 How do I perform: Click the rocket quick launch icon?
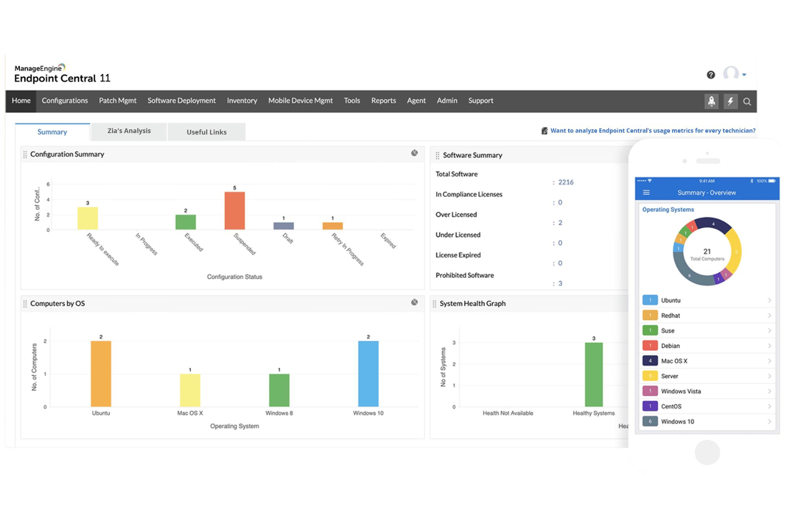coord(712,101)
